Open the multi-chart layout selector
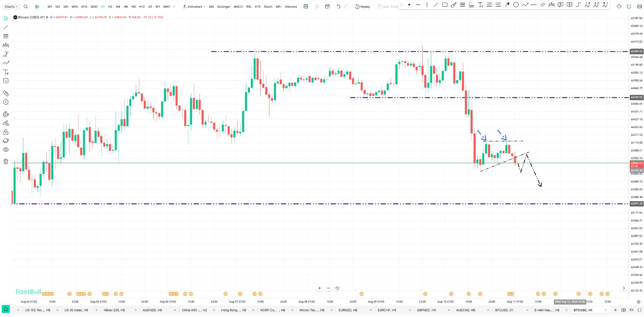Screen dimensions: 644x317 624,310
